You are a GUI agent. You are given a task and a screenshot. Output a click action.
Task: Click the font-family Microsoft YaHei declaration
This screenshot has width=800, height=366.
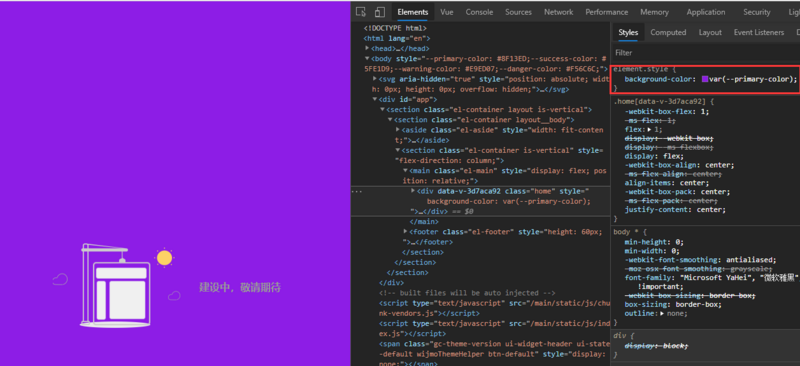(x=711, y=282)
